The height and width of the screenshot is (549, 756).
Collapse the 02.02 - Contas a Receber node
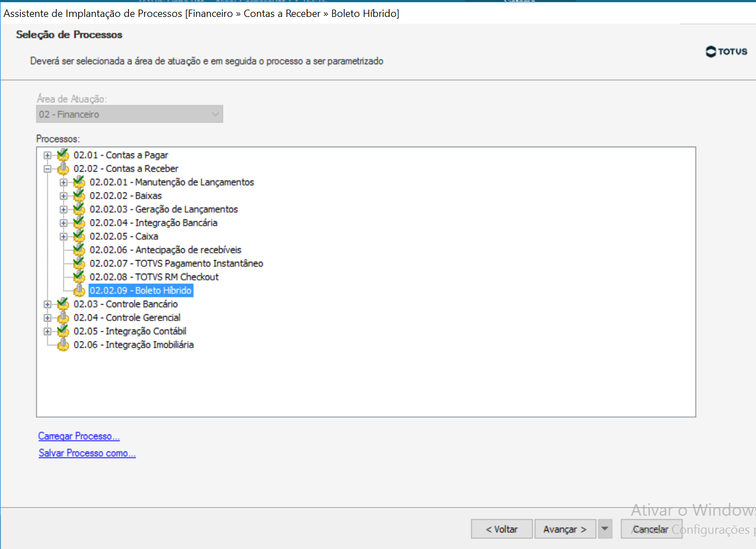47,169
